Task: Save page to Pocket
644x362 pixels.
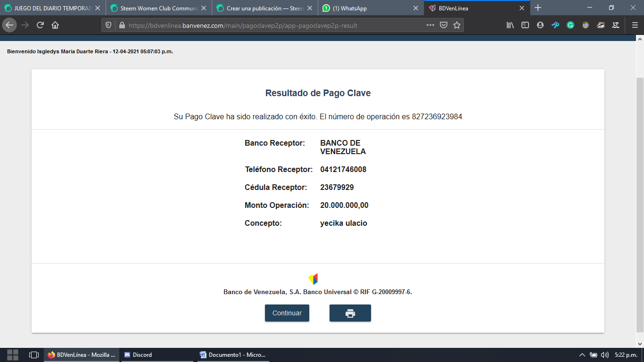Action: (x=444, y=25)
